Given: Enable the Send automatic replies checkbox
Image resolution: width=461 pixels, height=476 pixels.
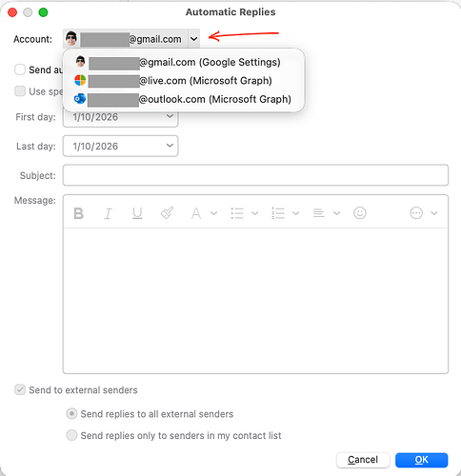Looking at the screenshot, I should (20, 69).
